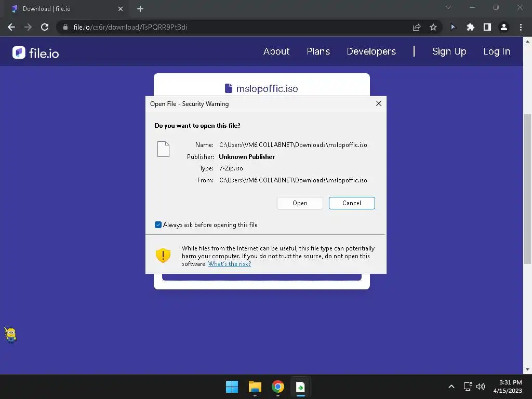Click the Open button in security warning
Screen dimensions: 532x399
[x=300, y=203]
